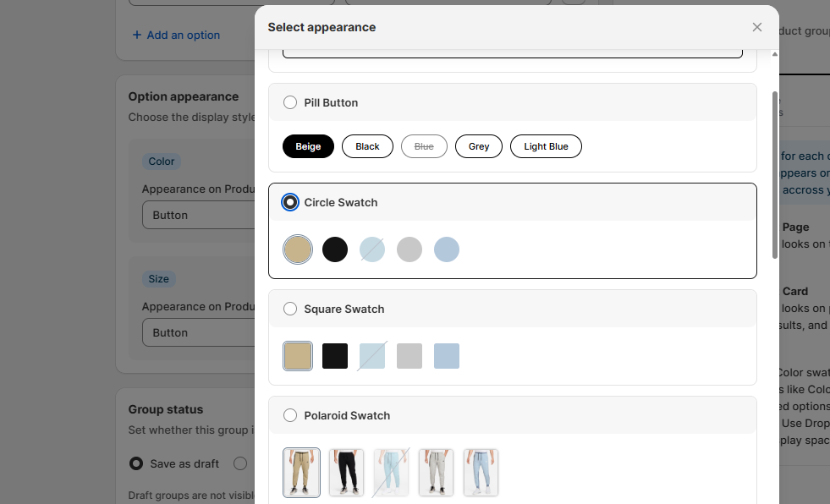
Task: Select the grey pants polaroid thumbnail
Action: (437, 473)
